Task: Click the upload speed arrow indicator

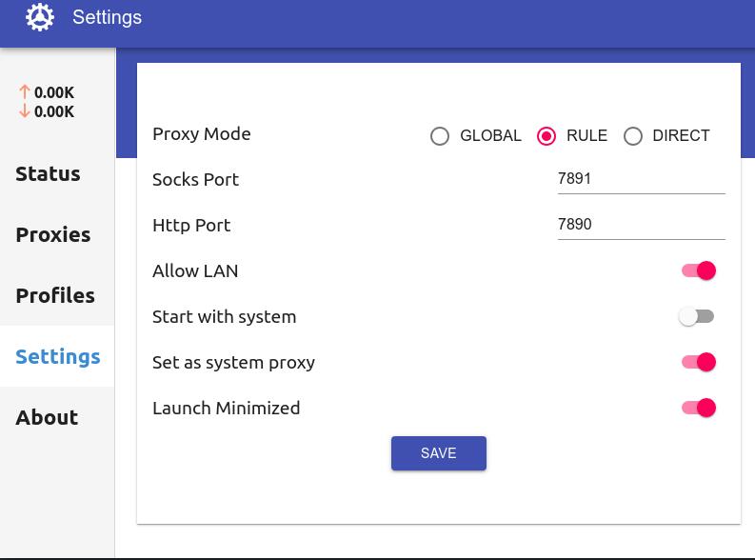Action: coord(25,92)
